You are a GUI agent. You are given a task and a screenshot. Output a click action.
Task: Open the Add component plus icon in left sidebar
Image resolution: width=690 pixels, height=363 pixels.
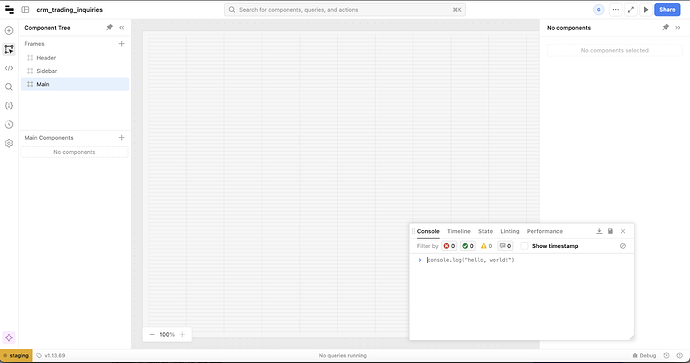point(9,30)
